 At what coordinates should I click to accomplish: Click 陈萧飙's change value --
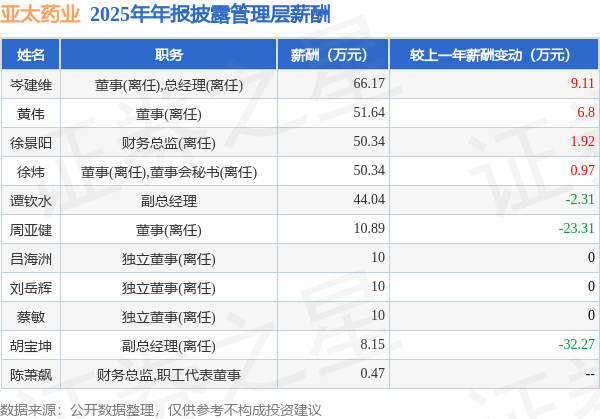tap(590, 374)
